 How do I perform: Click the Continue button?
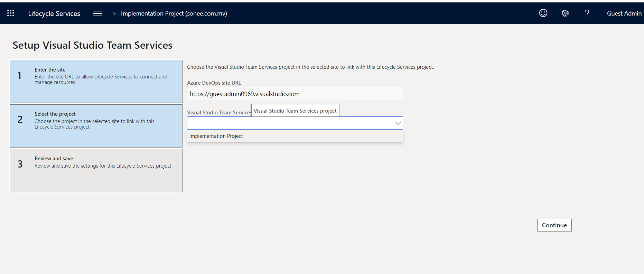tap(554, 225)
